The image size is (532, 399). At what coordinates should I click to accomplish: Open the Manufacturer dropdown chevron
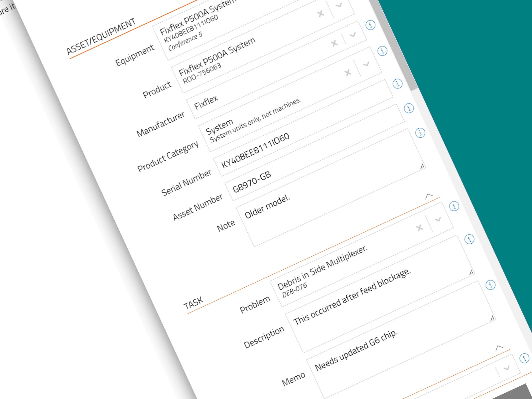point(353,34)
